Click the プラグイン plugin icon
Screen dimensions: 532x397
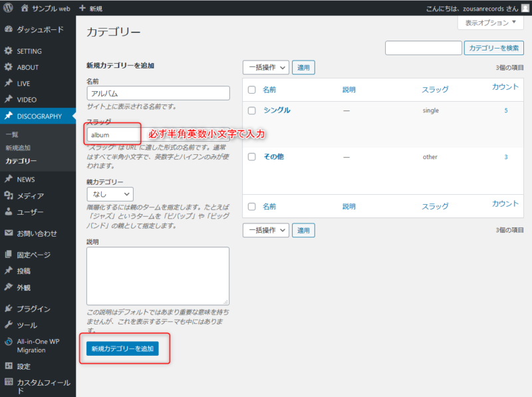[x=8, y=309]
